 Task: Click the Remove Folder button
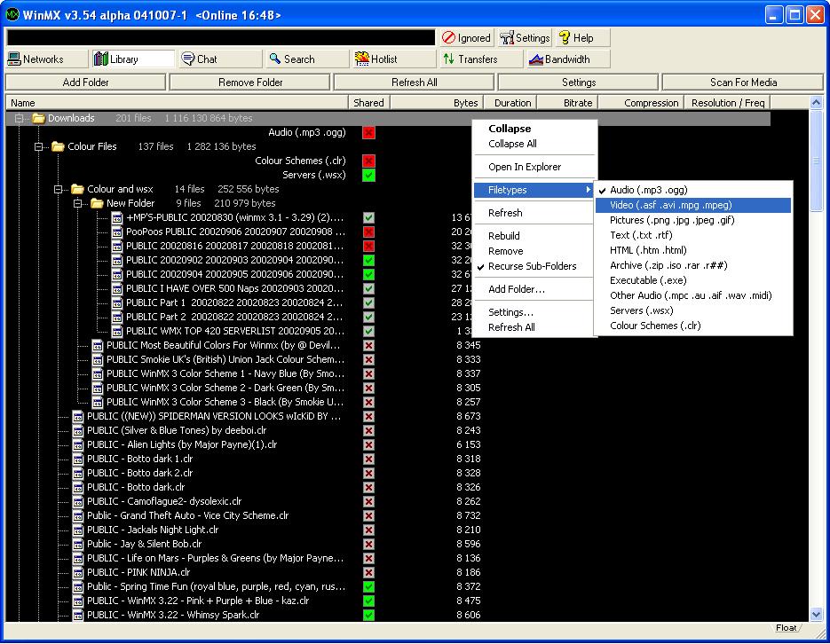(x=250, y=82)
